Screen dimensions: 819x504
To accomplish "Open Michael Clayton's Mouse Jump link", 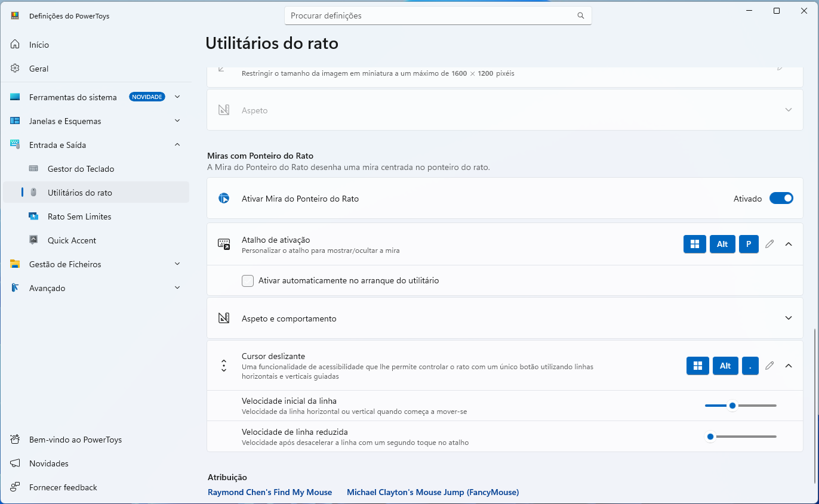I will 432,492.
